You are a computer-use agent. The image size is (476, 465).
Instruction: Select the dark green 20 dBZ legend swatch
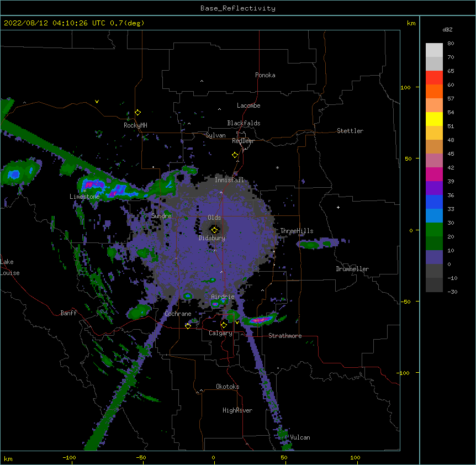[x=434, y=243]
